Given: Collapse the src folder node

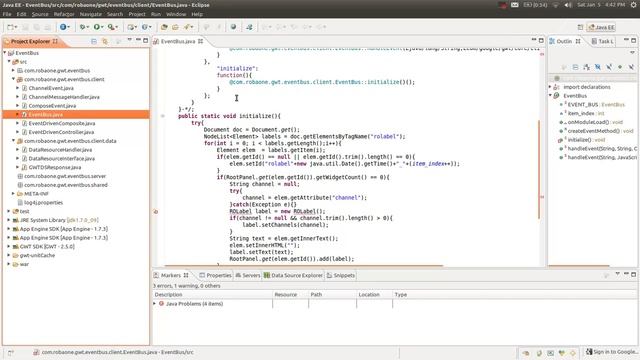Looking at the screenshot, I should (x=9, y=62).
